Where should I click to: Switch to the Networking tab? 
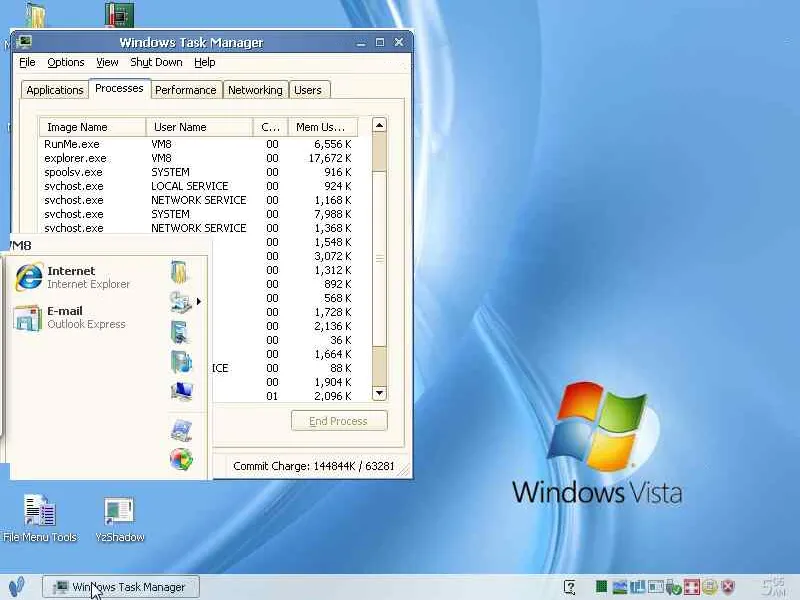click(x=255, y=90)
